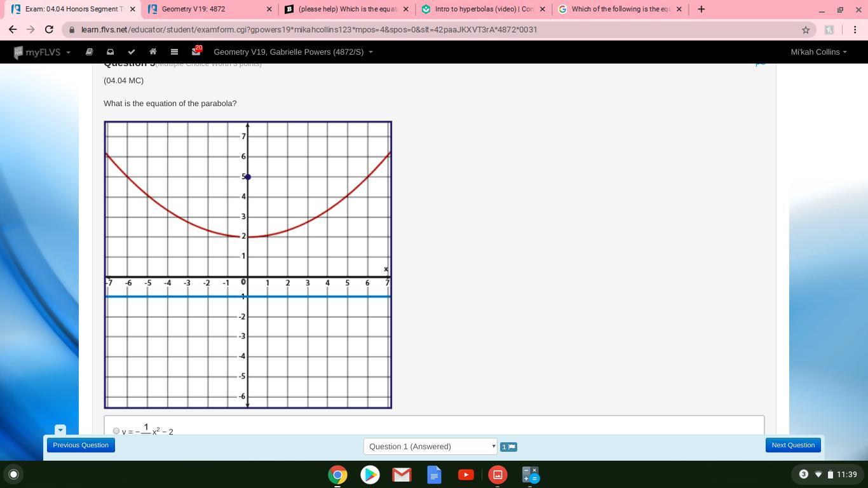Open Google Play Store from shelf
868x488 pixels.
[370, 475]
